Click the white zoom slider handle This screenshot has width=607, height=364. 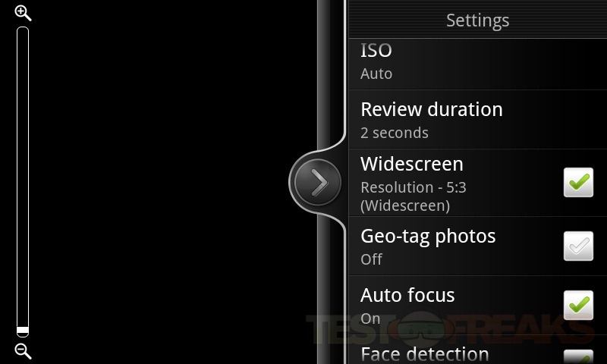point(23,331)
